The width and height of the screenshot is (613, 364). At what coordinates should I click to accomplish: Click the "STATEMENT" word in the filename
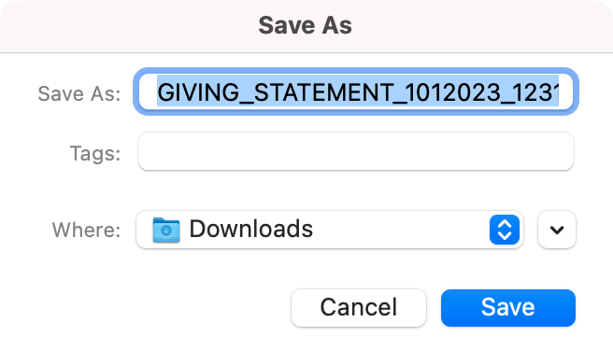322,93
